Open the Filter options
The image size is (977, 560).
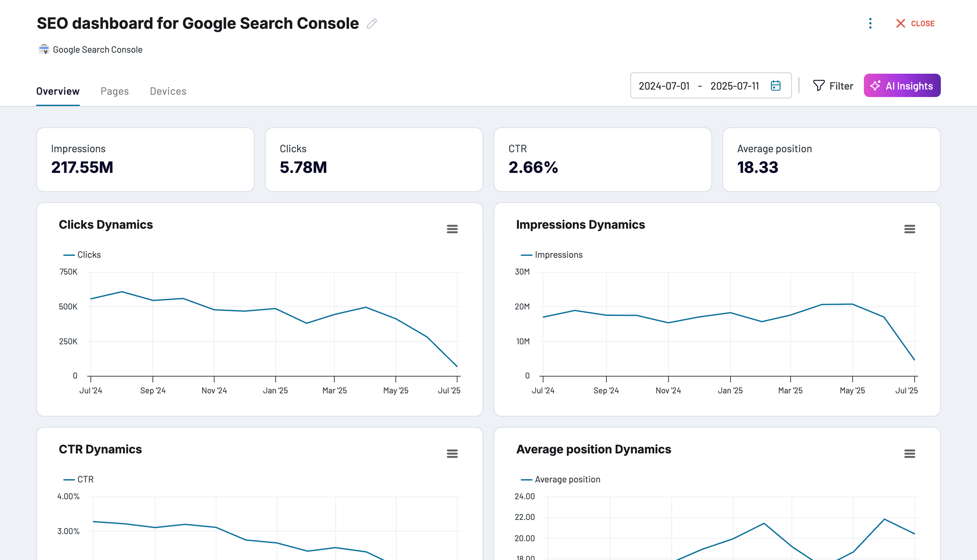[x=833, y=86]
